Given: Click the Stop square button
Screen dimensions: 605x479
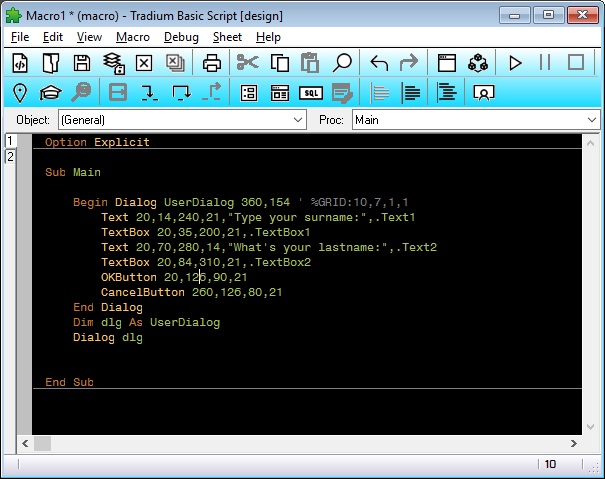Looking at the screenshot, I should 576,63.
